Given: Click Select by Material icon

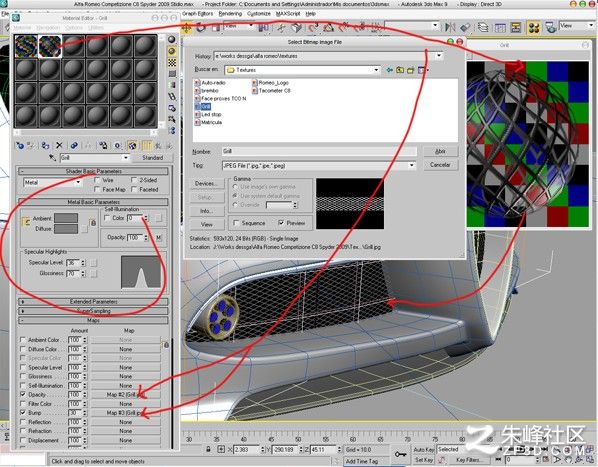Looking at the screenshot, I should (172, 120).
